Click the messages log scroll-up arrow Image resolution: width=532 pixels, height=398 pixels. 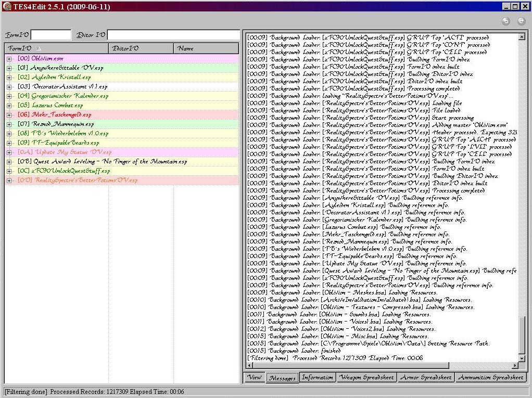522,37
